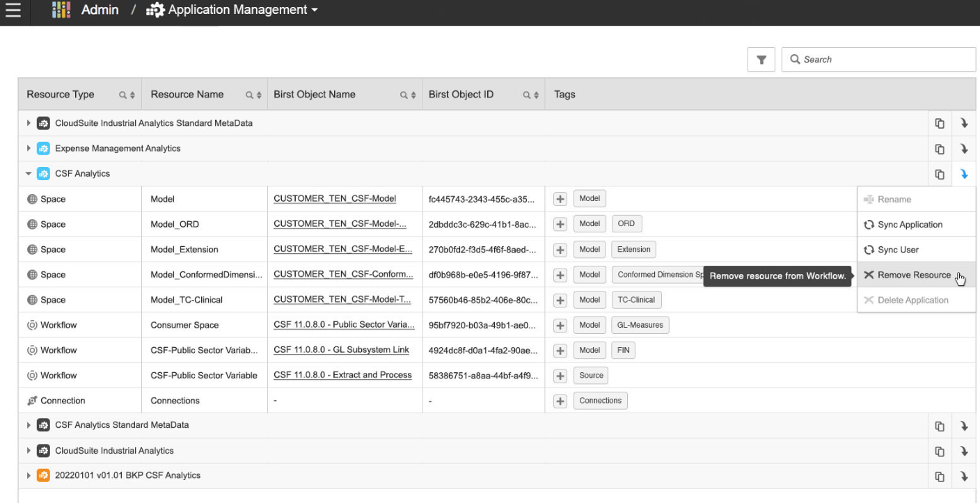Screen dimensions: 980x503
Task: Copy CloudSuite Industrial Analytics application
Action: [940, 451]
